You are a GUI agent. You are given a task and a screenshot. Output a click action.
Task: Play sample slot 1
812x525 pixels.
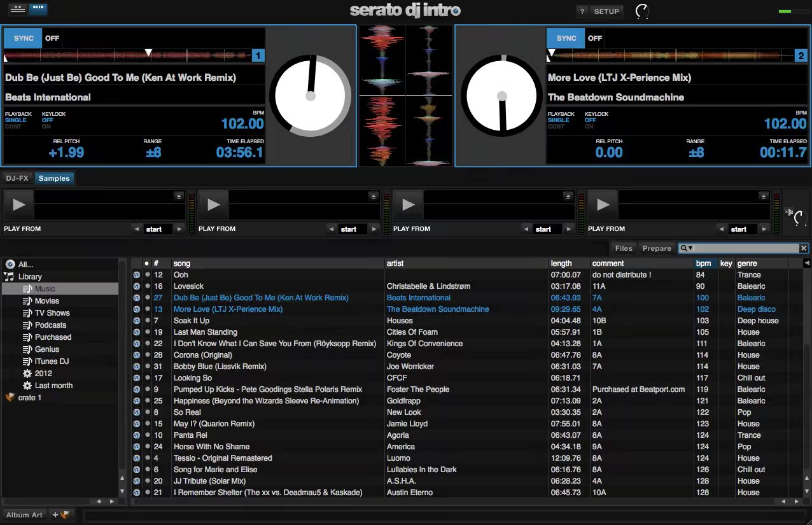coord(19,205)
